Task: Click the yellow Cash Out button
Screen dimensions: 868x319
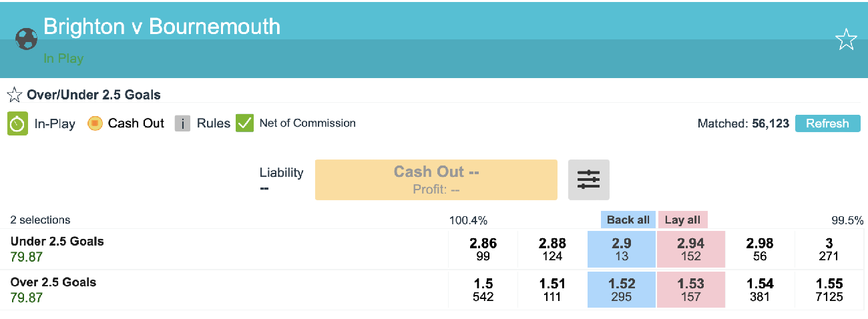Action: pyautogui.click(x=436, y=180)
